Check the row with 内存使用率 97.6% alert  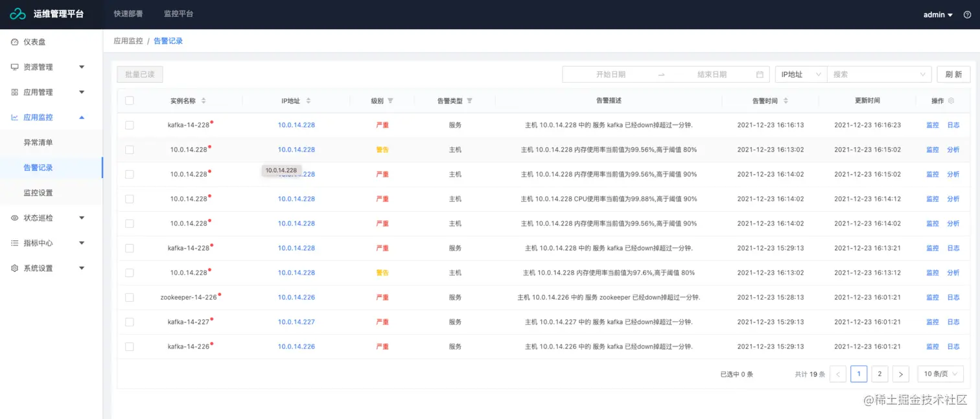(130, 273)
